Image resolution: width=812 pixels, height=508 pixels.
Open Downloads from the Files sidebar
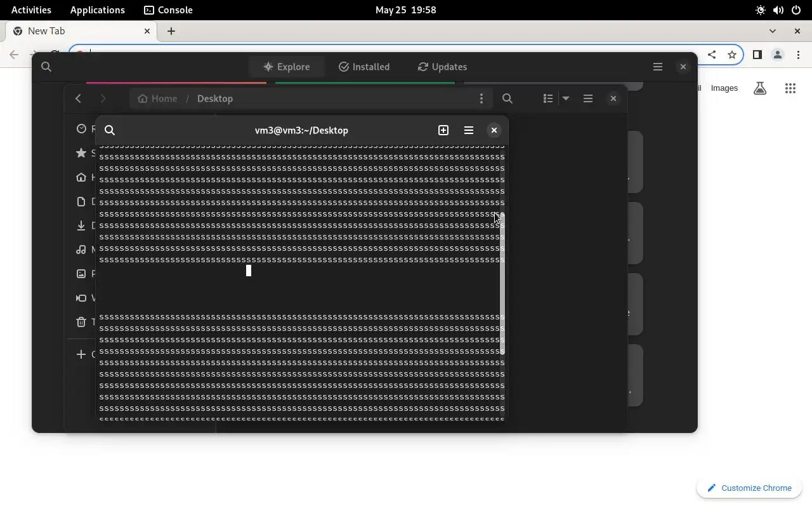(81, 225)
